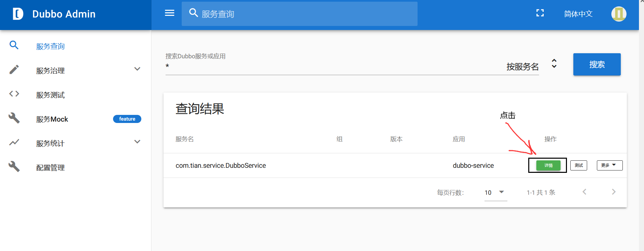Viewport: 644px width, 251px height.
Task: Click the 查询结果 heading
Action: pos(200,109)
